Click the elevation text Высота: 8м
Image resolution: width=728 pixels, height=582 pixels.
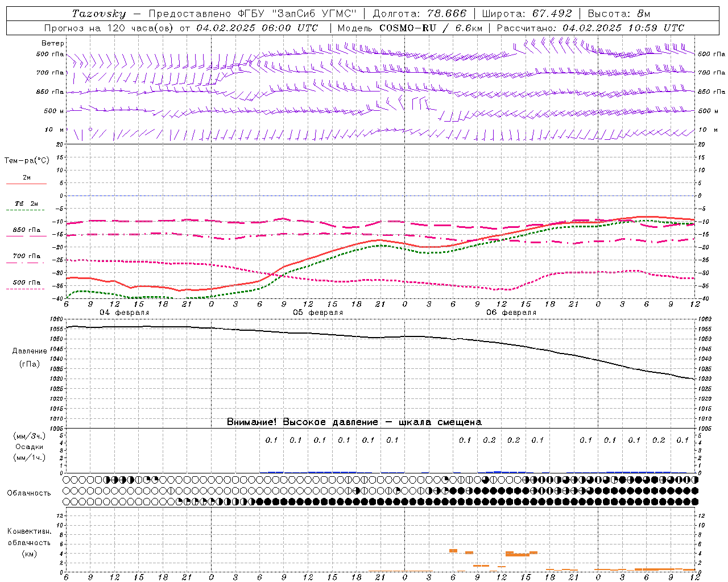tap(619, 14)
